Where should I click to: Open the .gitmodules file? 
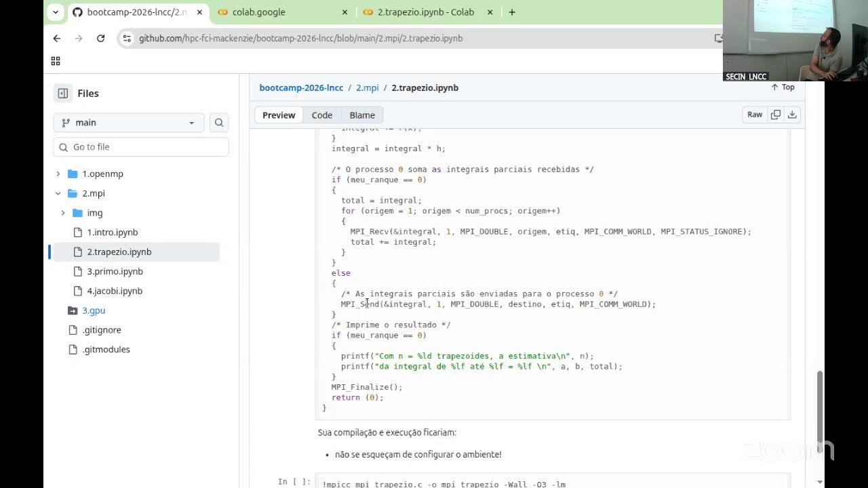click(106, 350)
